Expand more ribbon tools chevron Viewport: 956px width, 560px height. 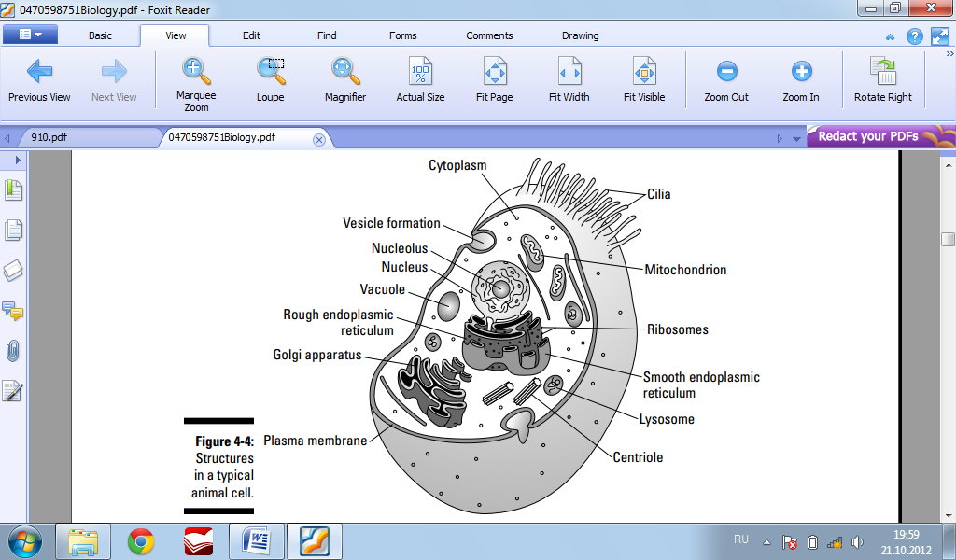tap(949, 54)
